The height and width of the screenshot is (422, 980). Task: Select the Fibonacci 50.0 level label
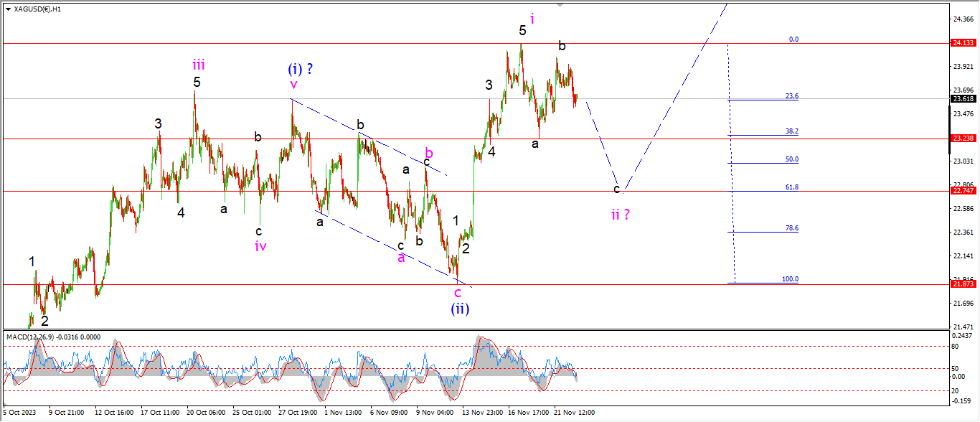(x=792, y=159)
